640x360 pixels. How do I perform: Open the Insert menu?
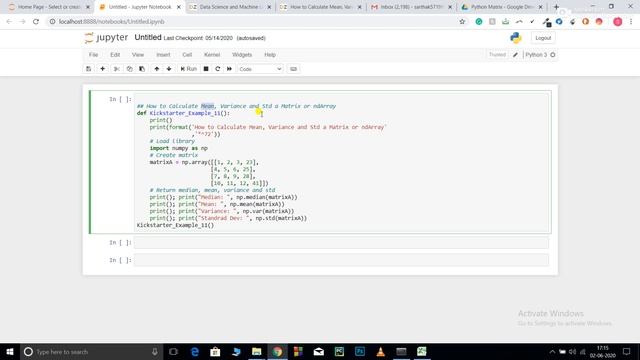[x=163, y=55]
